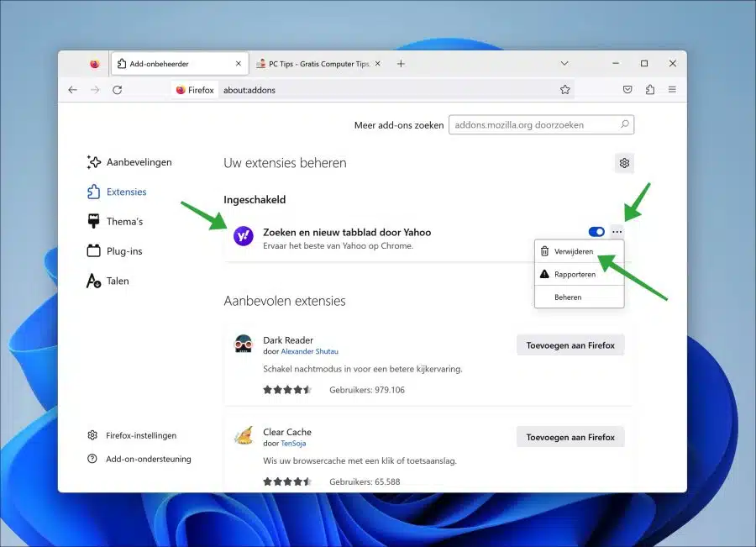Click 'Gebruikers: 979.106' text
Image resolution: width=756 pixels, height=547 pixels.
click(367, 390)
